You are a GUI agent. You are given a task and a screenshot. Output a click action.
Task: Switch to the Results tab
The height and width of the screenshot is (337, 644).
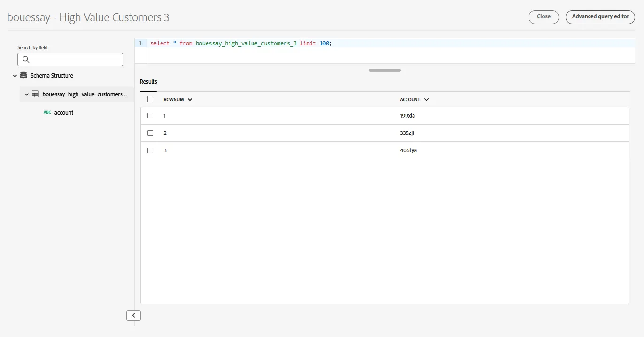(148, 82)
